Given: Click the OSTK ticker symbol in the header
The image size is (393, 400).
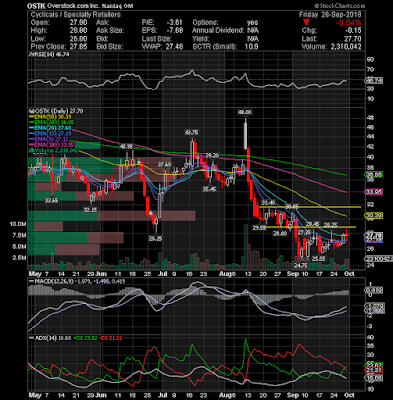Looking at the screenshot, I should pos(37,6).
